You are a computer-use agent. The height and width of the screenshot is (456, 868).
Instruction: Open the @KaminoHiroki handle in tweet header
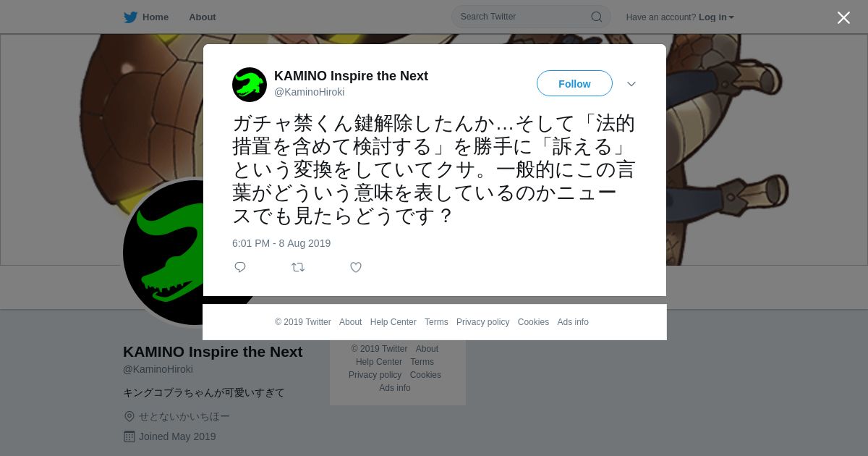[310, 92]
